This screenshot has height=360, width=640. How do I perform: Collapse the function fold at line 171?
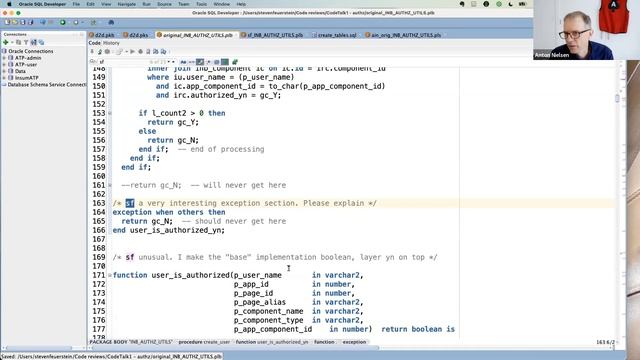pyautogui.click(x=110, y=275)
